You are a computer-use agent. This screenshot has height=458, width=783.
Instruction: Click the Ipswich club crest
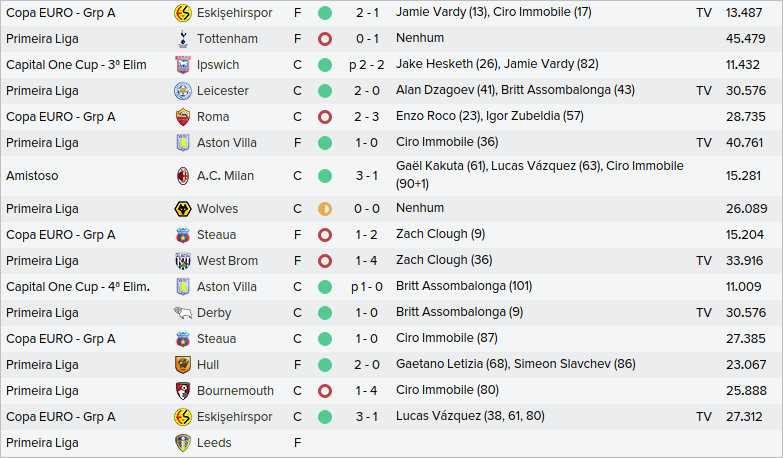(182, 65)
